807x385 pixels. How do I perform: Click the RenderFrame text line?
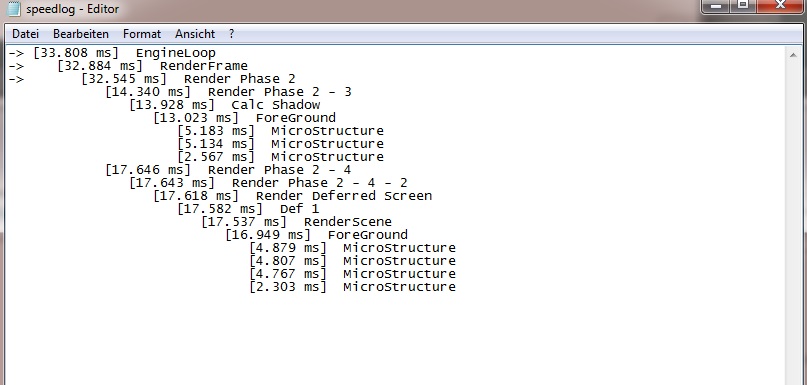[152, 66]
